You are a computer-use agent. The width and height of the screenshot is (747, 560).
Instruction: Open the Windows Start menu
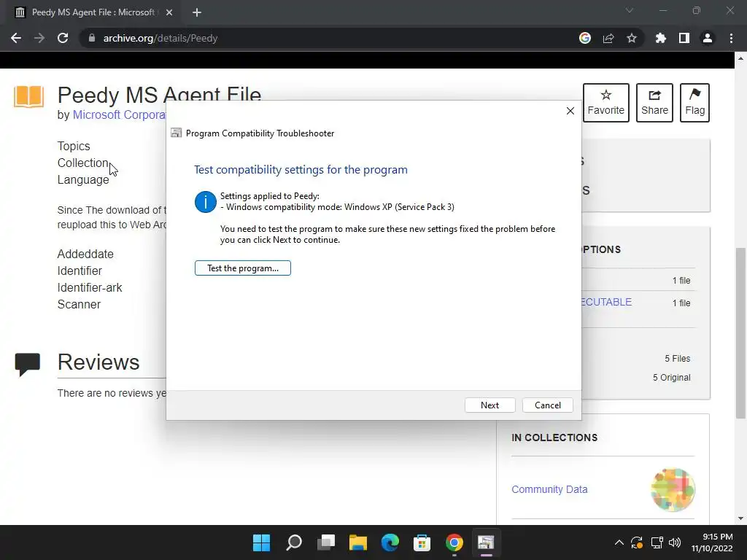261,542
